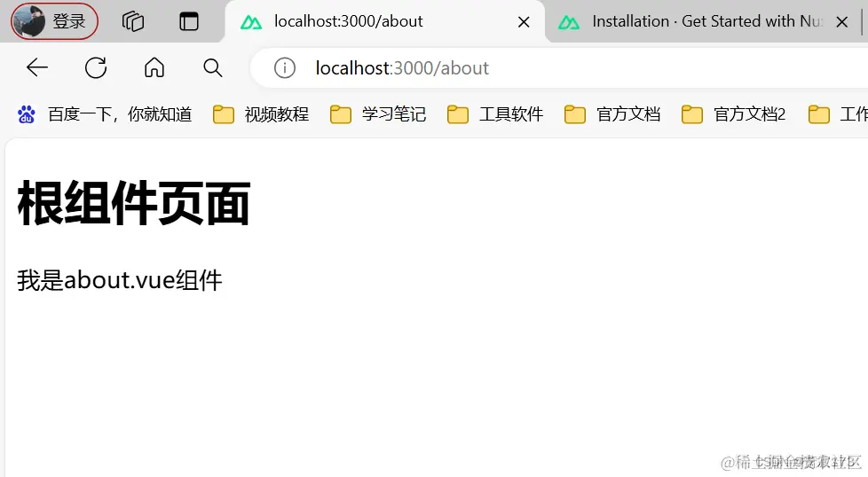Open the 百度一下，你就知道 bookmark

pyautogui.click(x=105, y=114)
